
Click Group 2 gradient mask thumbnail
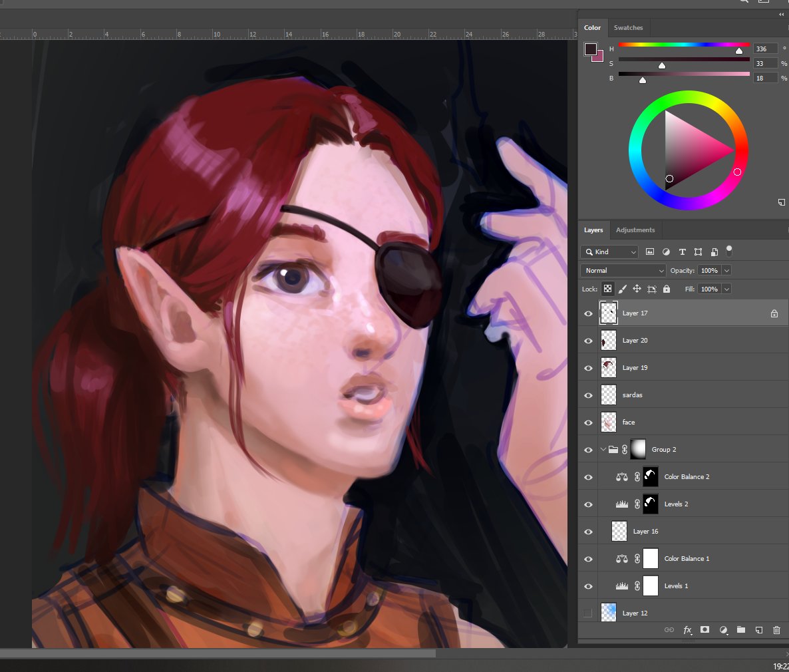(x=637, y=450)
